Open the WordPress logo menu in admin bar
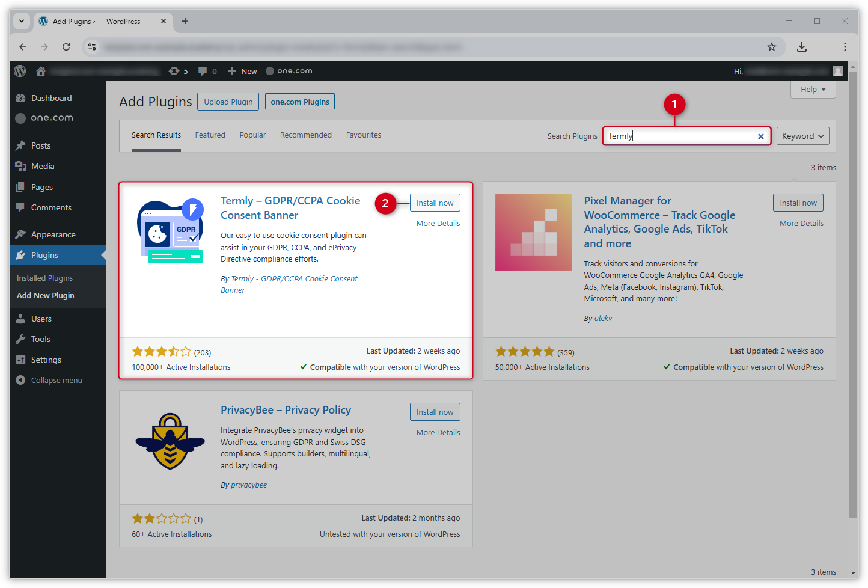Image resolution: width=868 pixels, height=588 pixels. point(20,70)
